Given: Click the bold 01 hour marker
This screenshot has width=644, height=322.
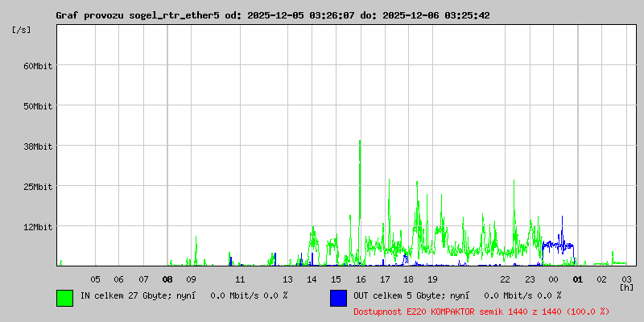Looking at the screenshot, I should click(x=577, y=279).
